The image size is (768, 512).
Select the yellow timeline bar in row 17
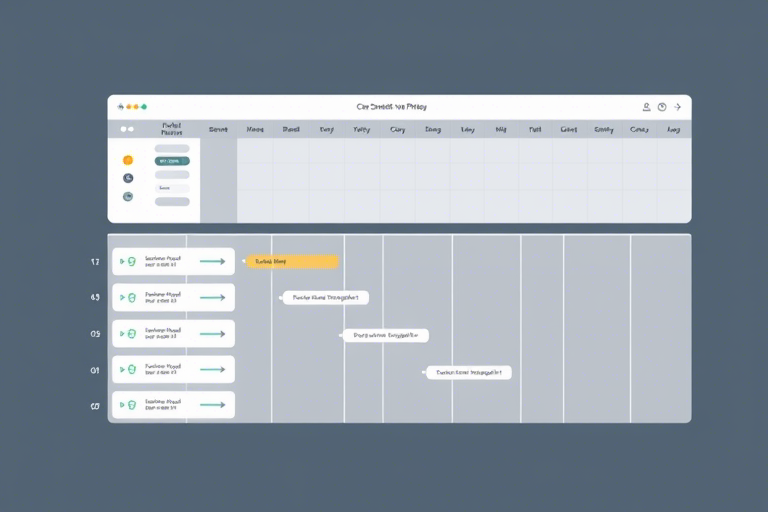click(x=292, y=262)
